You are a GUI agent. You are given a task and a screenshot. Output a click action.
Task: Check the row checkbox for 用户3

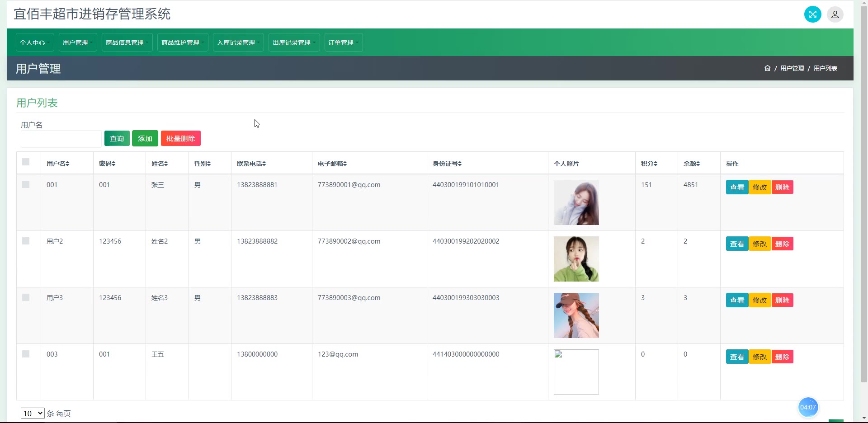(x=26, y=297)
